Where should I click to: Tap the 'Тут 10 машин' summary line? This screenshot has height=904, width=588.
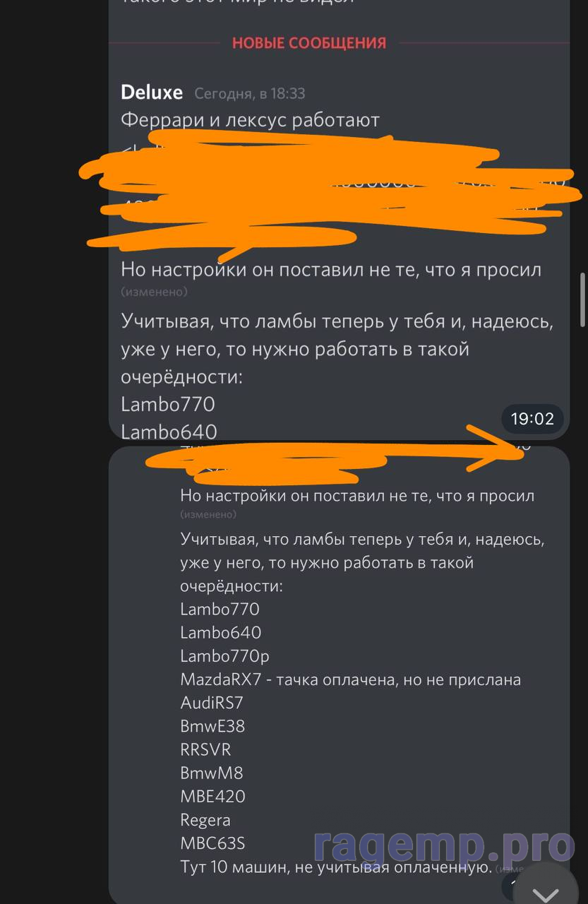click(x=336, y=867)
